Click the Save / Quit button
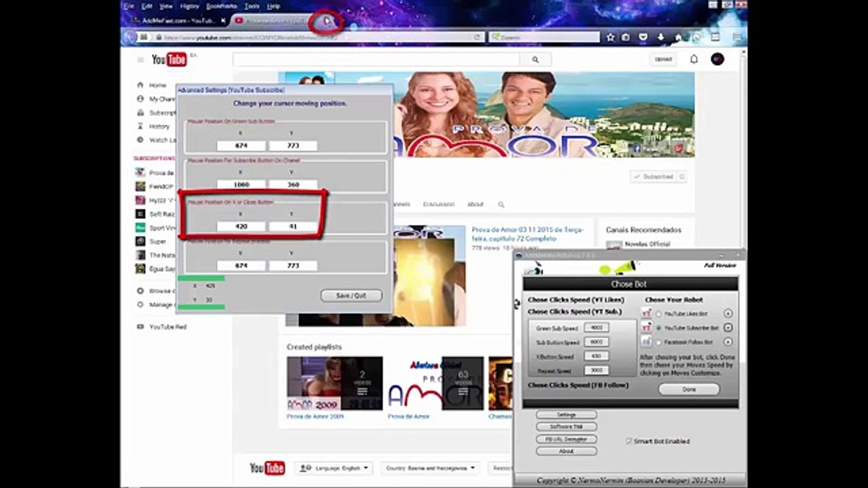 (x=351, y=296)
